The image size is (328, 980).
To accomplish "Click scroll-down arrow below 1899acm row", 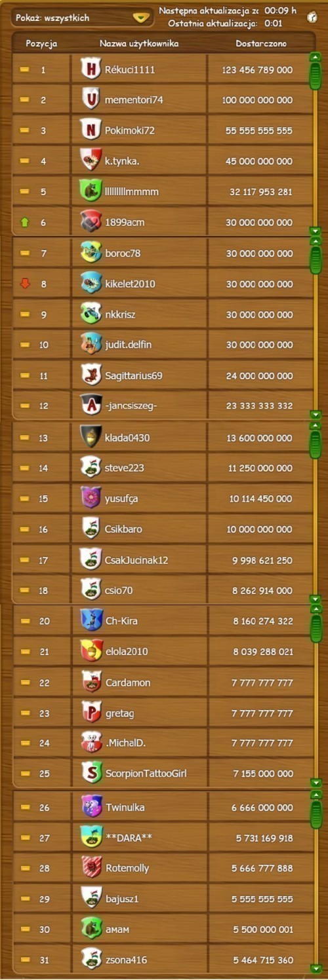I will 316,231.
